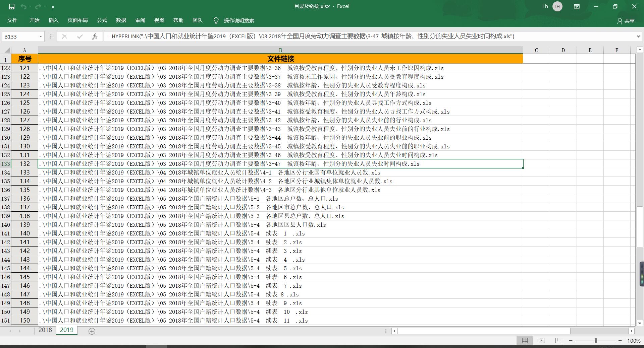Viewport: 644px width, 348px height.
Task: Select column A header
Action: (24, 50)
